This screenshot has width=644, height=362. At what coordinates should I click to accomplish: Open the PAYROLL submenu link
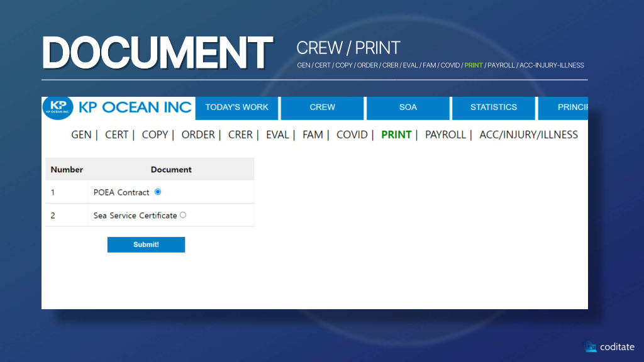[x=445, y=134]
